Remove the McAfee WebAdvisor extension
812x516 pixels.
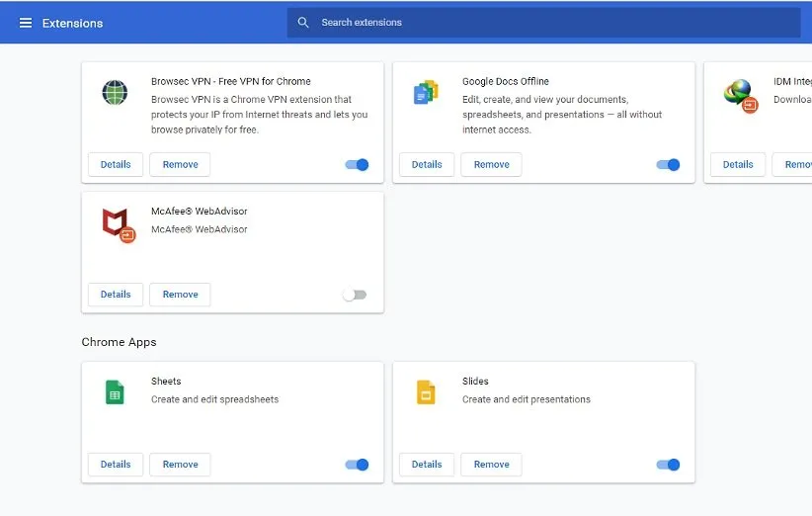click(180, 295)
